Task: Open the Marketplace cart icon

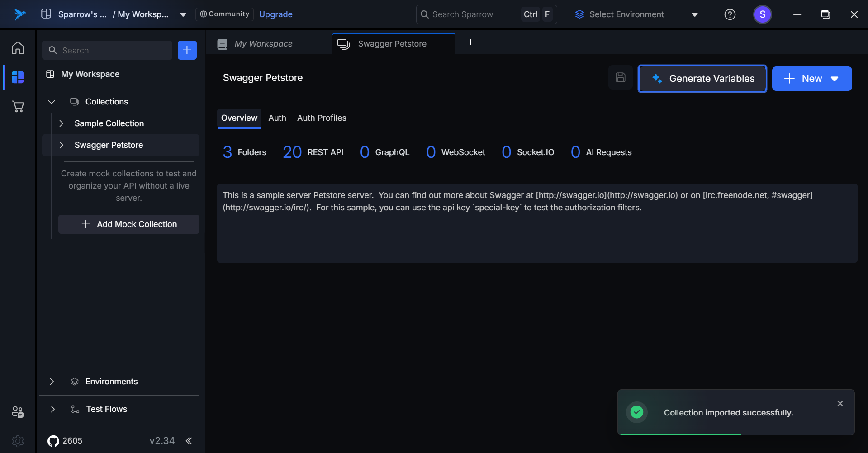Action: click(18, 107)
